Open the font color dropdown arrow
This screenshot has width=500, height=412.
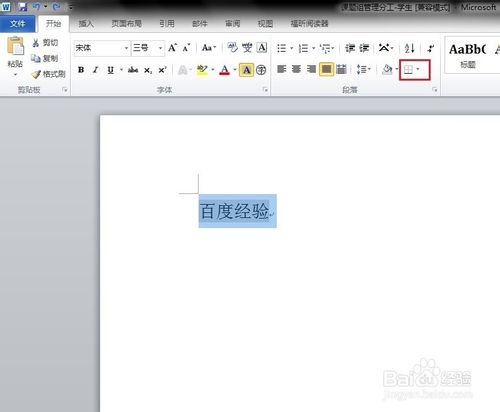(235, 70)
